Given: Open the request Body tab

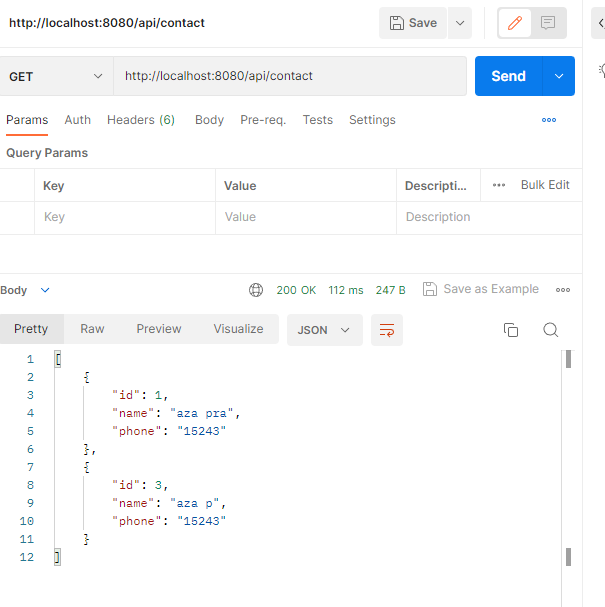Looking at the screenshot, I should pyautogui.click(x=209, y=120).
